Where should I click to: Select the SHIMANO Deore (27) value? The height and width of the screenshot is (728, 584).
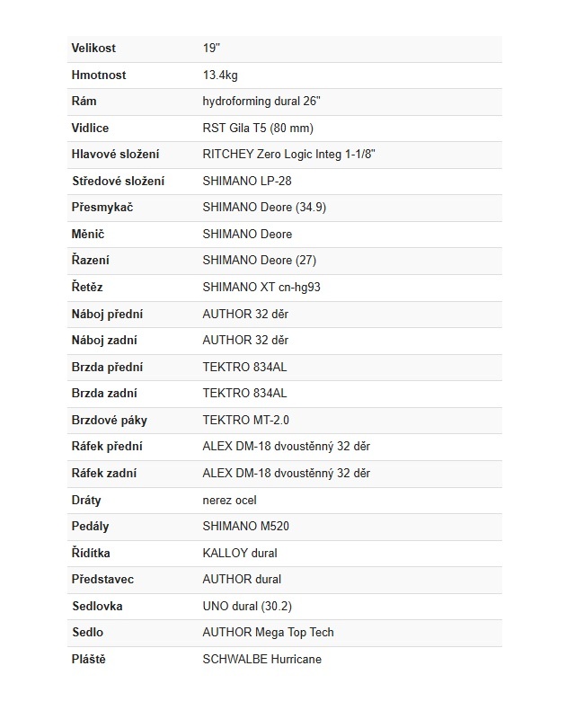259,261
